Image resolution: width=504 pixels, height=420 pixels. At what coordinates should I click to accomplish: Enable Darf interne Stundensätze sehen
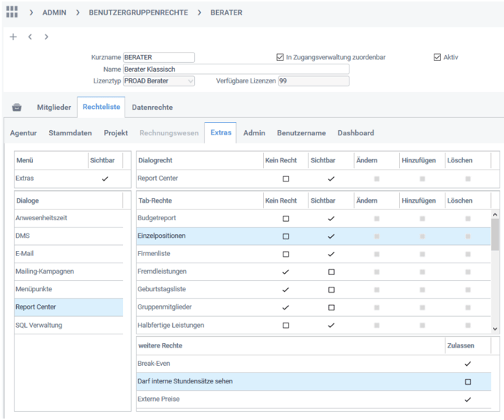[468, 382]
